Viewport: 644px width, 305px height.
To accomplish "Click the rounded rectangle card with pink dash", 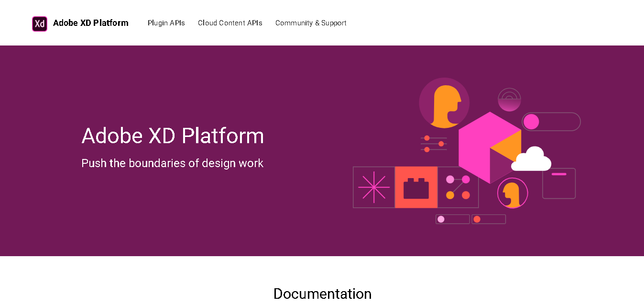I will point(558,183).
